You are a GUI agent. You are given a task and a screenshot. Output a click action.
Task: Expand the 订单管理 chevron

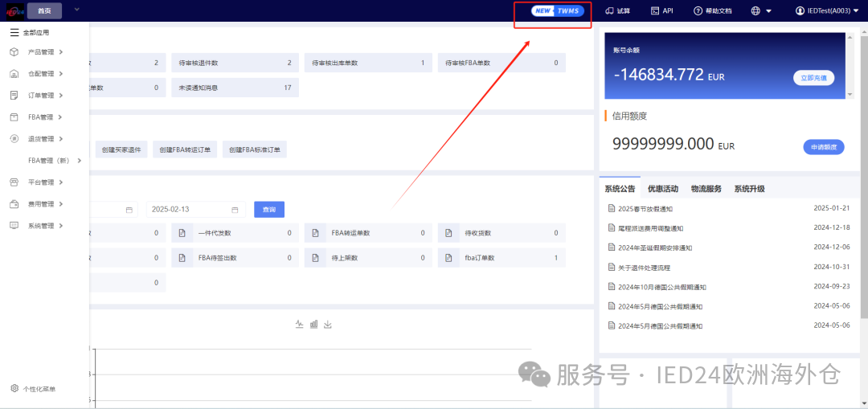click(60, 95)
